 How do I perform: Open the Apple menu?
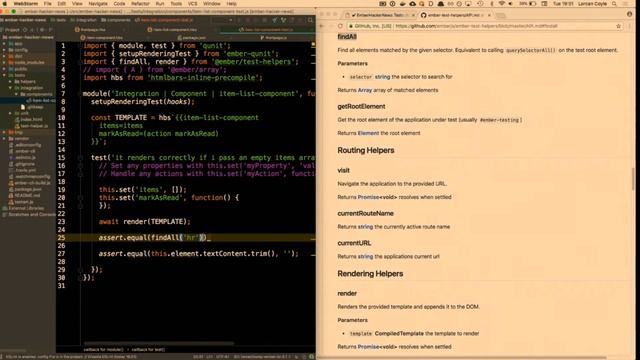[x=5, y=4]
